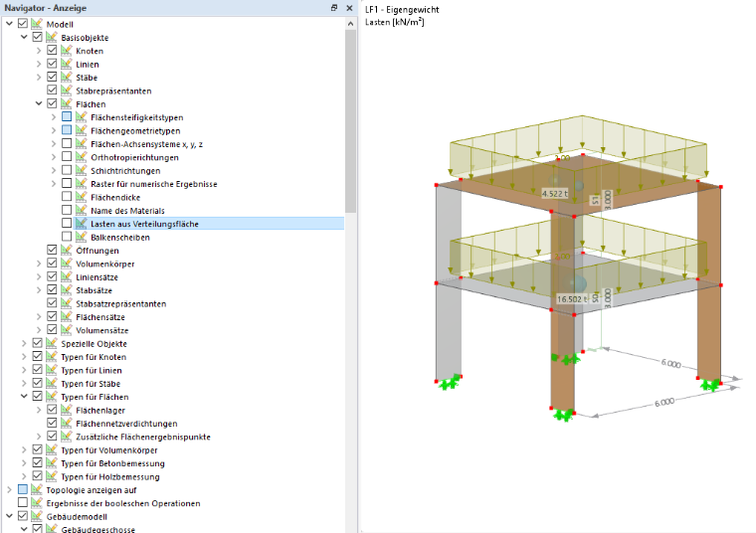Enable Ergebnisse der booleschen Operationen checkbox

[x=23, y=502]
